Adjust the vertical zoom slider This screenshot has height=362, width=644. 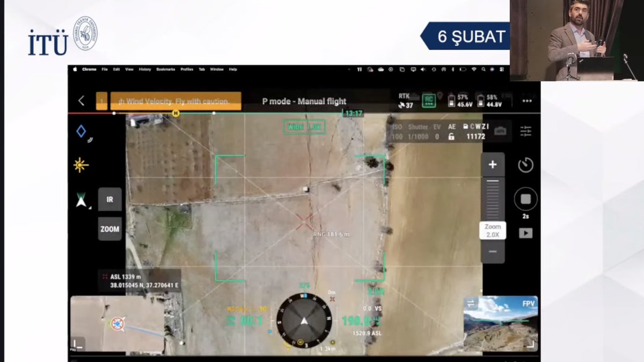(493, 198)
